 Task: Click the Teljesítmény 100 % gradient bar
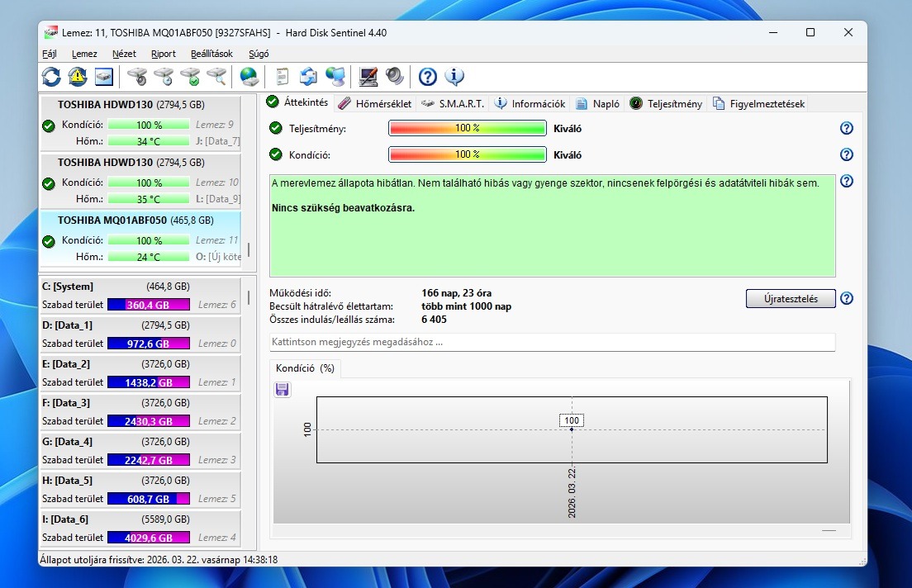[468, 128]
